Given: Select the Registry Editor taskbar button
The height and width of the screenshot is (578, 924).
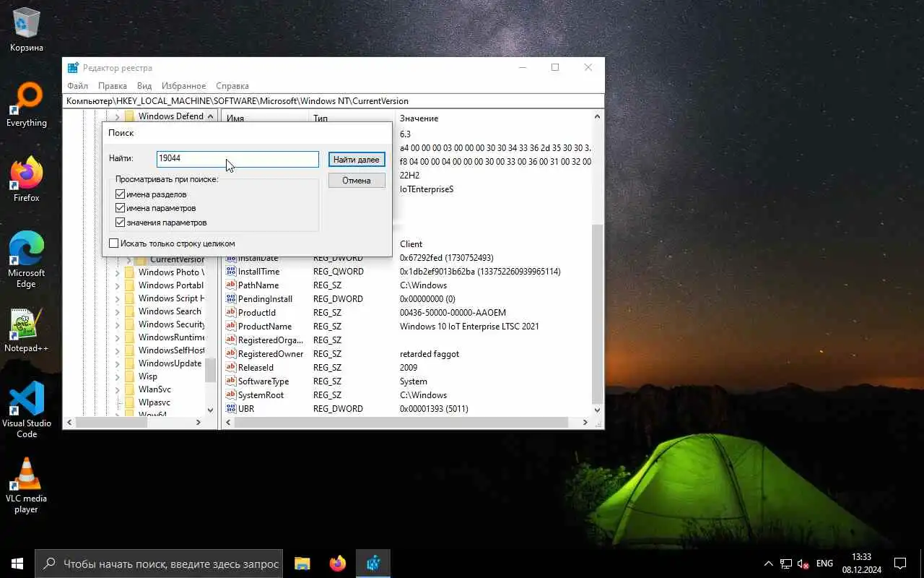Looking at the screenshot, I should 373,564.
